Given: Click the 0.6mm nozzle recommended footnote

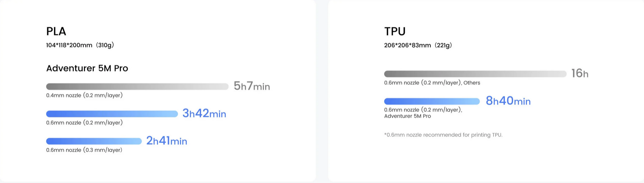Looking at the screenshot, I should pyautogui.click(x=443, y=135).
